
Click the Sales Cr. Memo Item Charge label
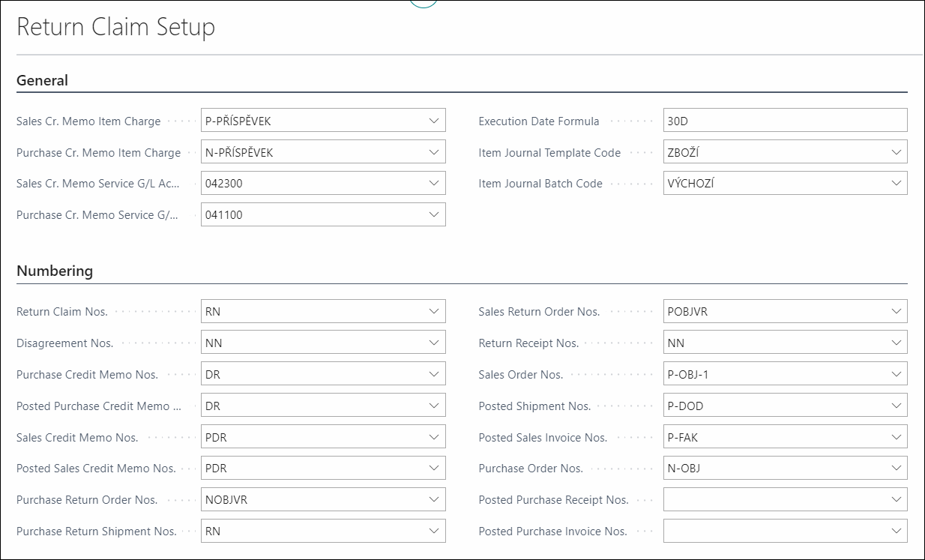(88, 121)
